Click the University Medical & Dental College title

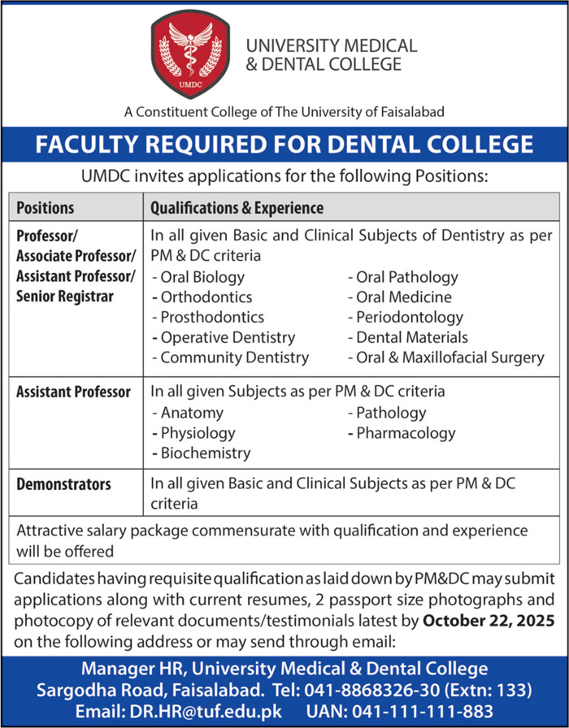click(x=330, y=54)
